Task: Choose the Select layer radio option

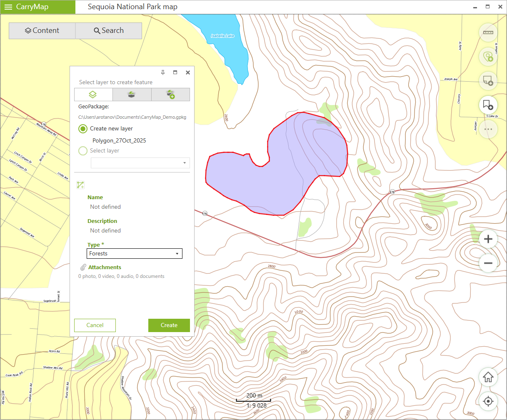Action: [83, 151]
